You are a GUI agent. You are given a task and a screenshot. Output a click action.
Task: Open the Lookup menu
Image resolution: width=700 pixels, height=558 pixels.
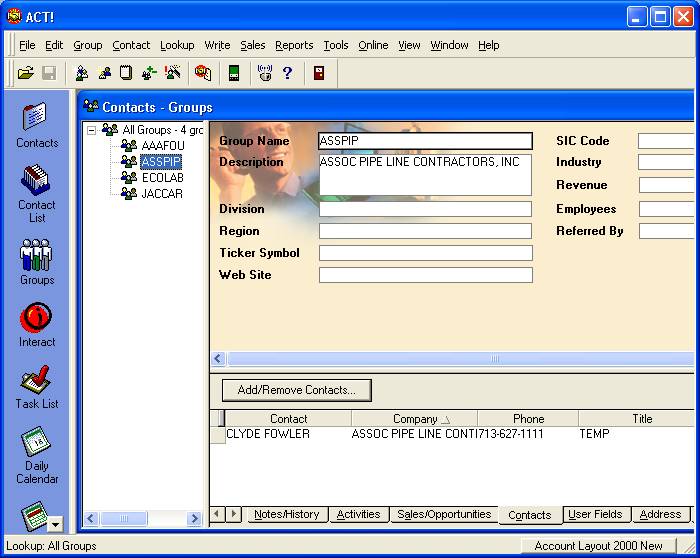point(177,45)
